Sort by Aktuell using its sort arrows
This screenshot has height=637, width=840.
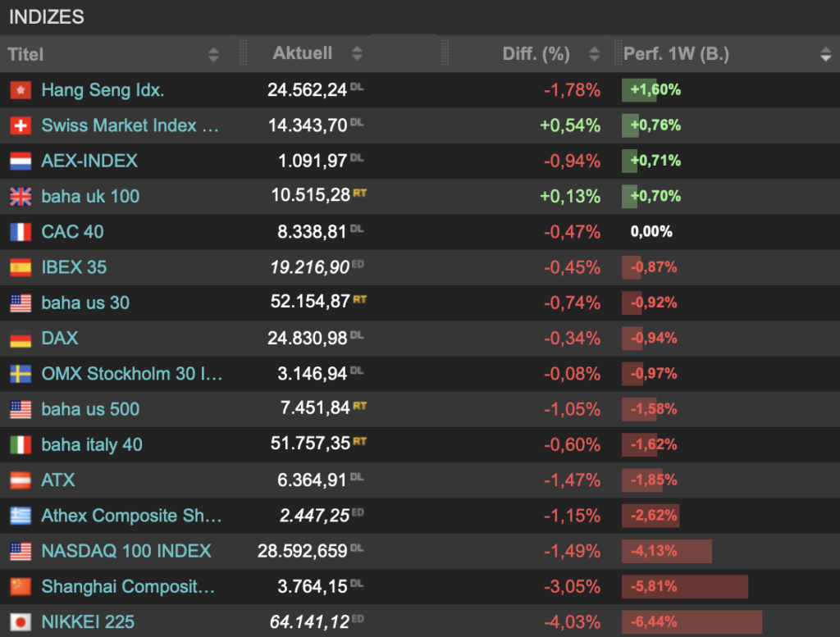coord(357,53)
